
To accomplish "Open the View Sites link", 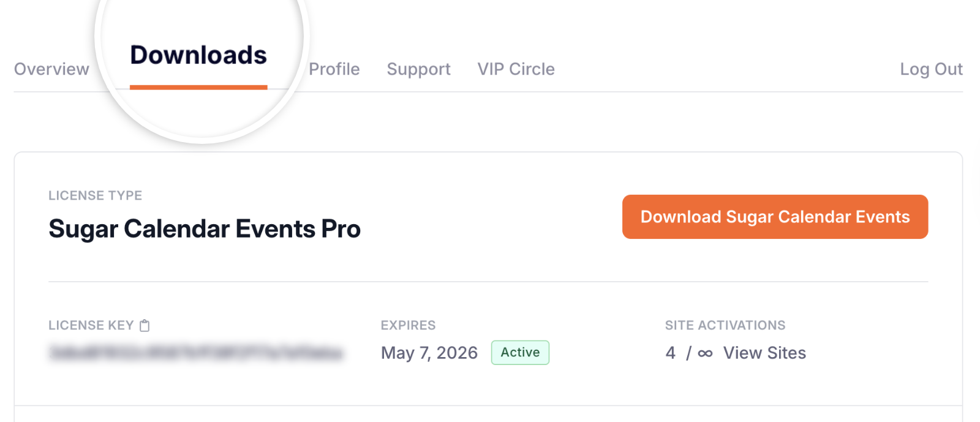I will [764, 353].
